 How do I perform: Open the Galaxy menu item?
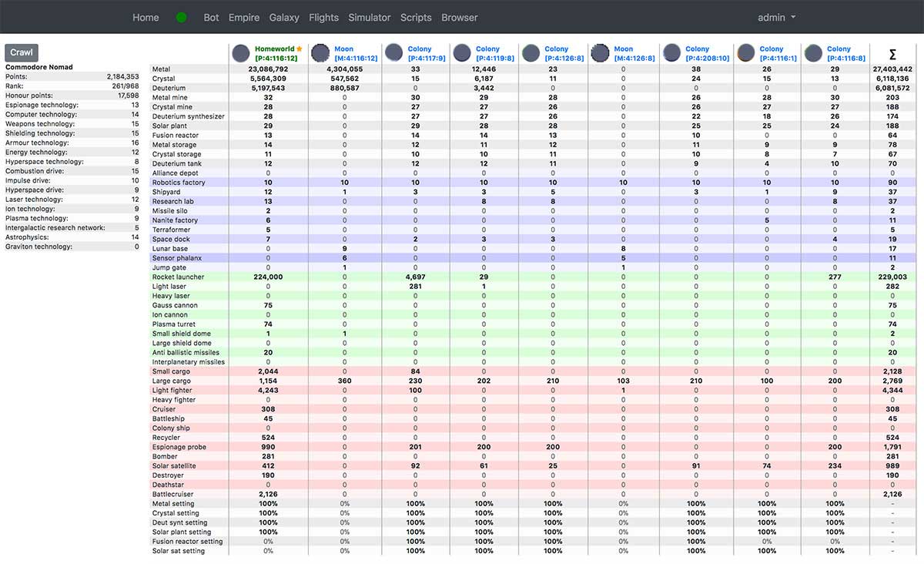pos(284,18)
